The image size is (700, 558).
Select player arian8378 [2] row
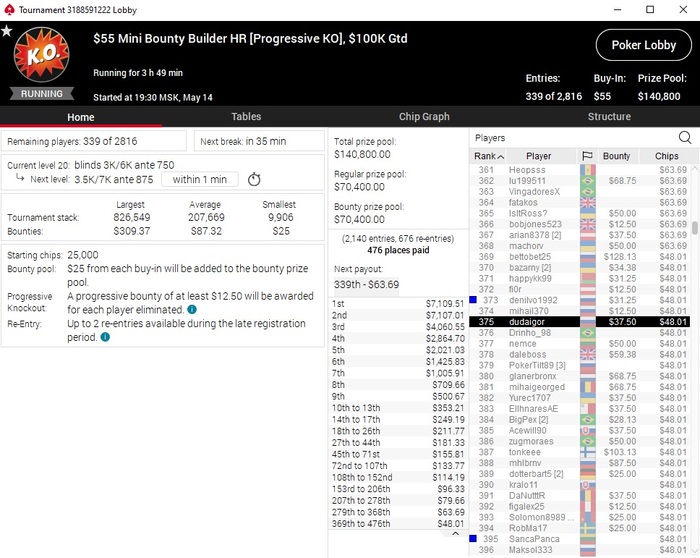pyautogui.click(x=579, y=235)
